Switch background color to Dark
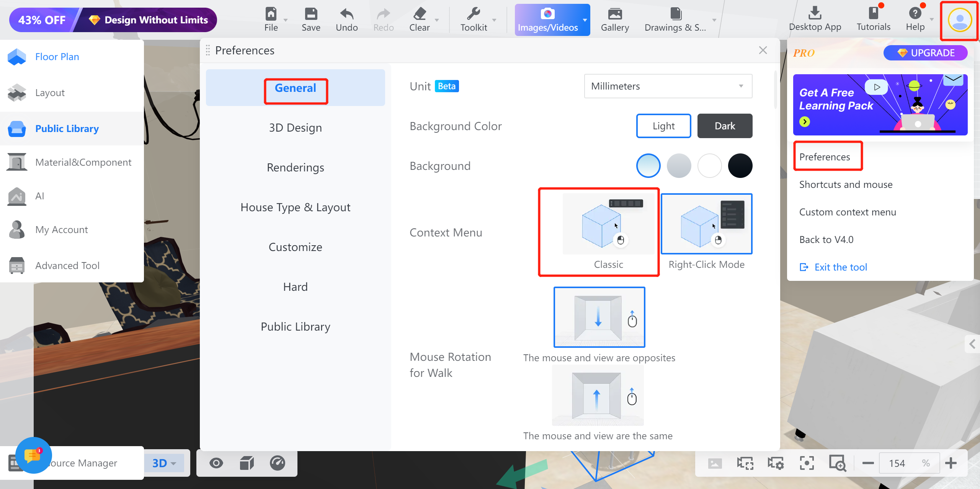Image resolution: width=980 pixels, height=489 pixels. (724, 126)
